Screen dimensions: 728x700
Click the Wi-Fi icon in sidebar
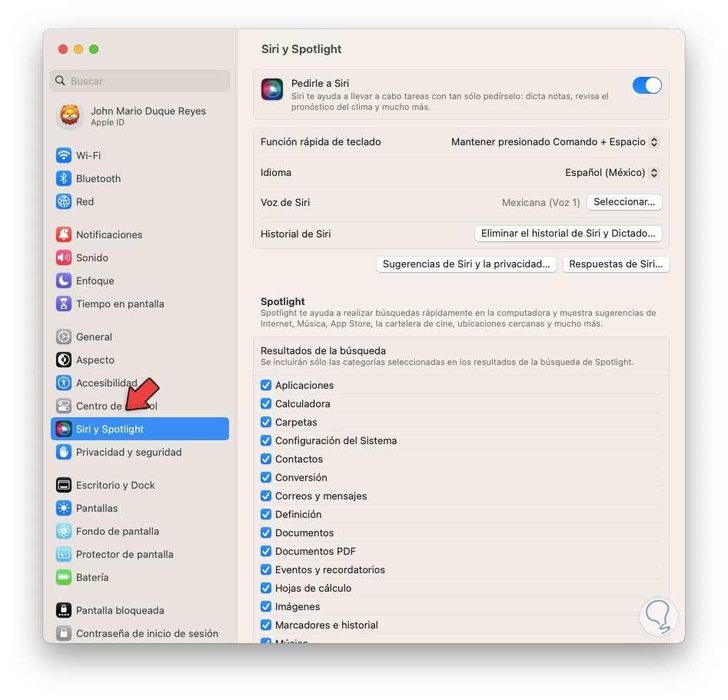click(x=64, y=155)
